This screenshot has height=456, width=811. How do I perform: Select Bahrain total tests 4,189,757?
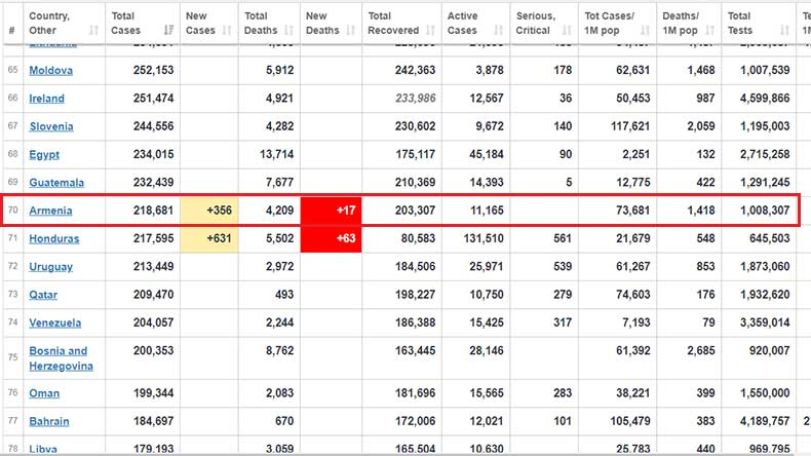click(765, 421)
